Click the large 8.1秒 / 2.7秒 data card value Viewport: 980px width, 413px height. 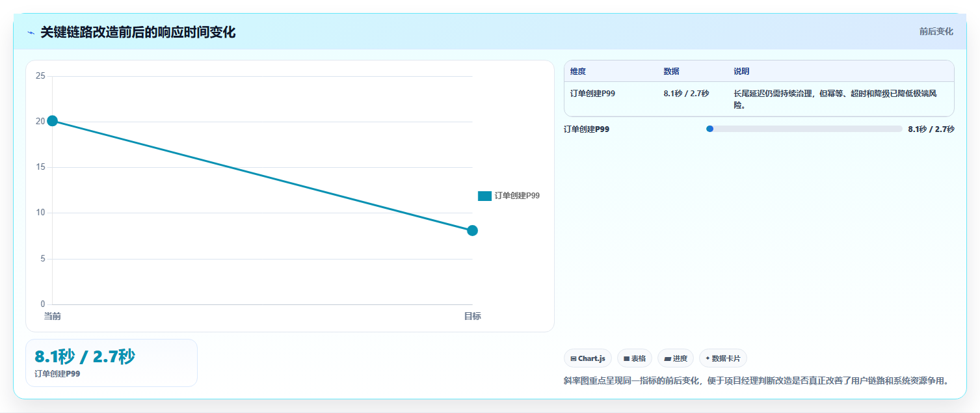pos(85,356)
